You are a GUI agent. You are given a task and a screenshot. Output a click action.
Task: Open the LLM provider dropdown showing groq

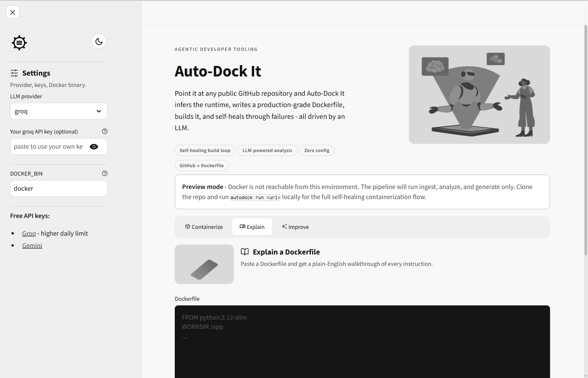tap(59, 111)
